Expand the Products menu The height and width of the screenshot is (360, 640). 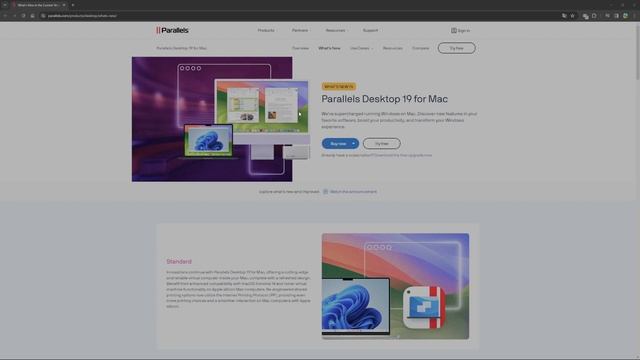click(x=267, y=31)
